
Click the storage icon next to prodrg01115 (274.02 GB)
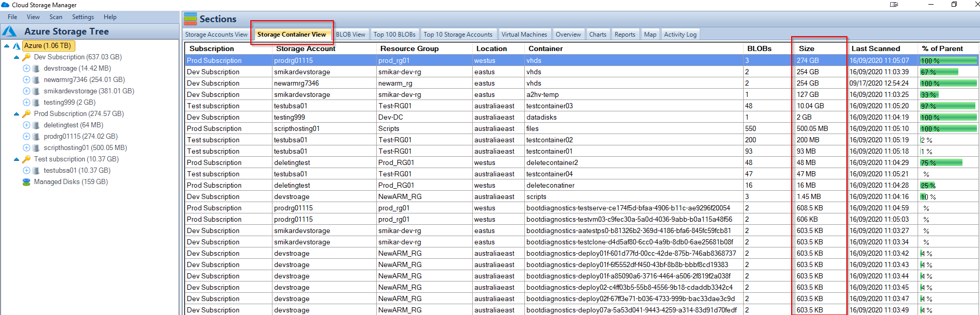36,137
